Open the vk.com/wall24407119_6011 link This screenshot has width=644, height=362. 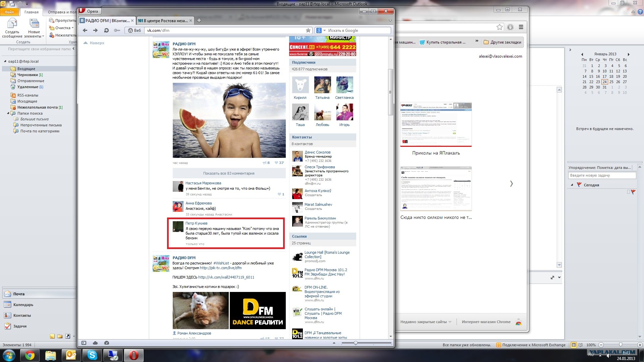coord(226,277)
